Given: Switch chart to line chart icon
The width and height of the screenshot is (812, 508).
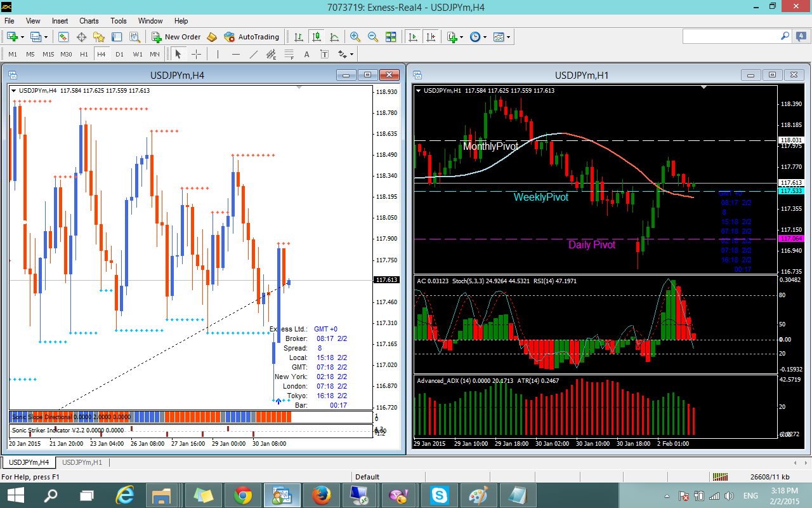Looking at the screenshot, I should pyautogui.click(x=334, y=37).
